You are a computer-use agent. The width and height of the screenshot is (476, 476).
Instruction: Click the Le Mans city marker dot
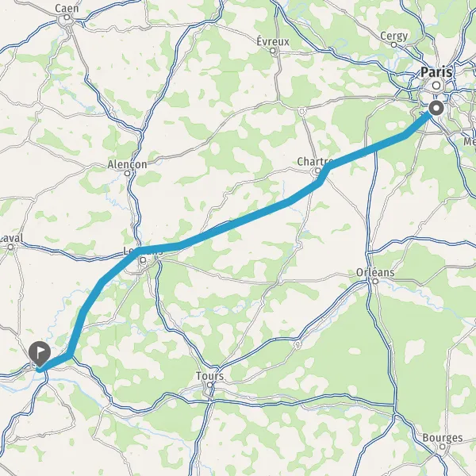point(144,260)
